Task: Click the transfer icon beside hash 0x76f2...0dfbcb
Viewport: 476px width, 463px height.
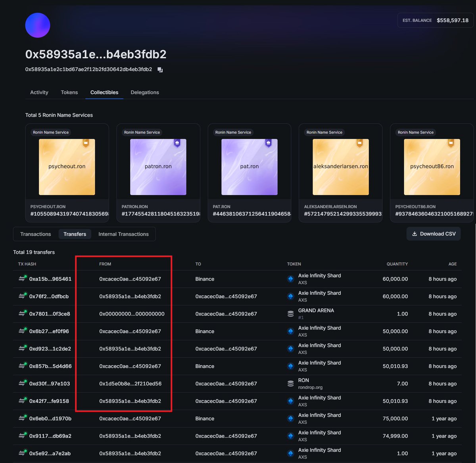Action: pos(23,296)
